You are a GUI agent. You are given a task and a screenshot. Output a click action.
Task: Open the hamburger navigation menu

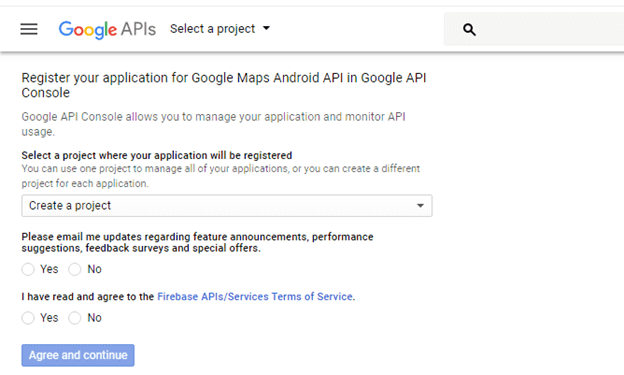pyautogui.click(x=29, y=29)
